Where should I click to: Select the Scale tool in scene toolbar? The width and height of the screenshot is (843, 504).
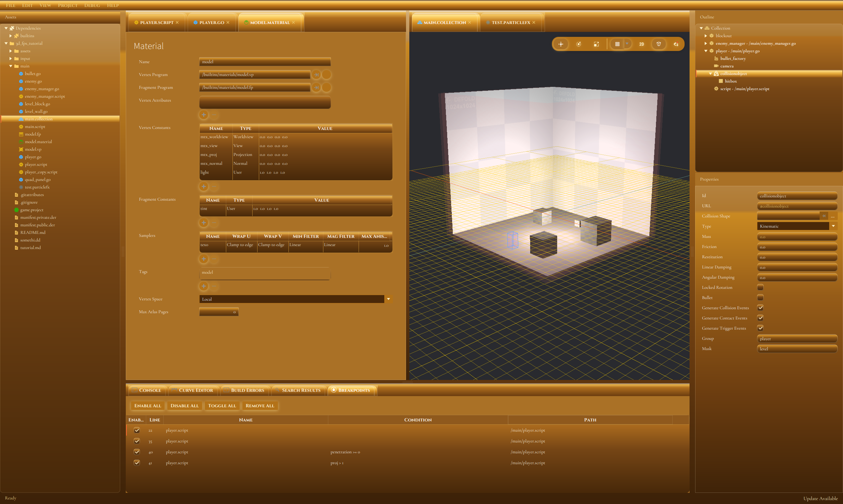coord(596,44)
